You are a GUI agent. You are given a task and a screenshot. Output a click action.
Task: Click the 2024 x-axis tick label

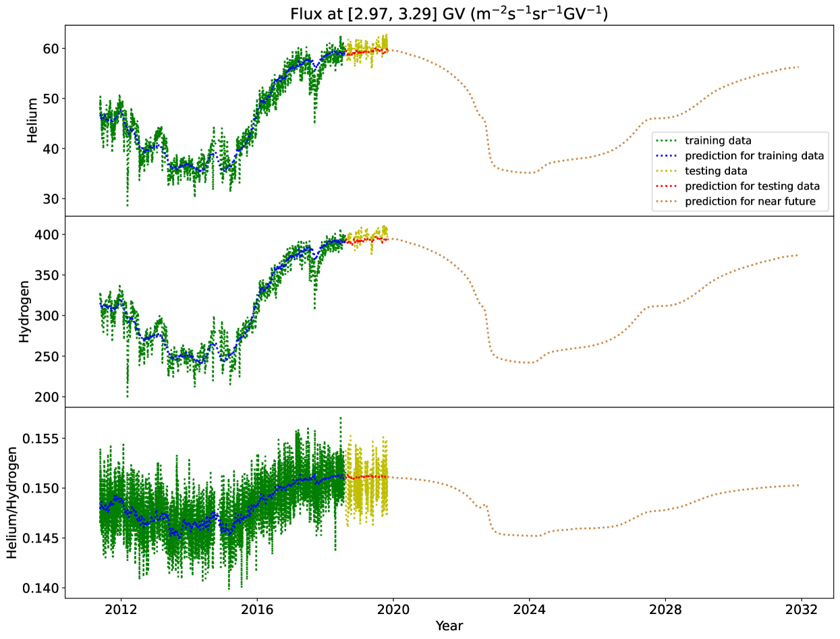pyautogui.click(x=530, y=607)
